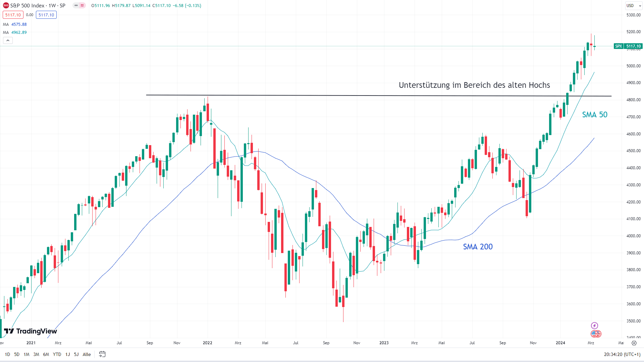Image resolution: width=644 pixels, height=362 pixels.
Task: Click the OHLC values readout at top
Action: 146,6
